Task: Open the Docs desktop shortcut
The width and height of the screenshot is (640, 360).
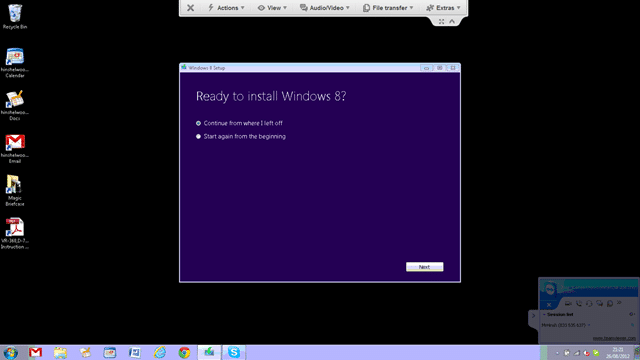Action: [x=15, y=106]
